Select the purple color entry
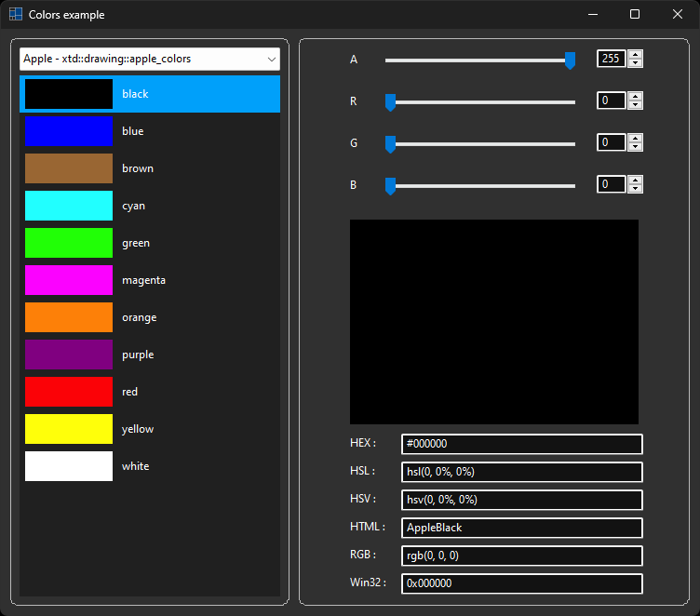This screenshot has width=700, height=616. (69, 355)
